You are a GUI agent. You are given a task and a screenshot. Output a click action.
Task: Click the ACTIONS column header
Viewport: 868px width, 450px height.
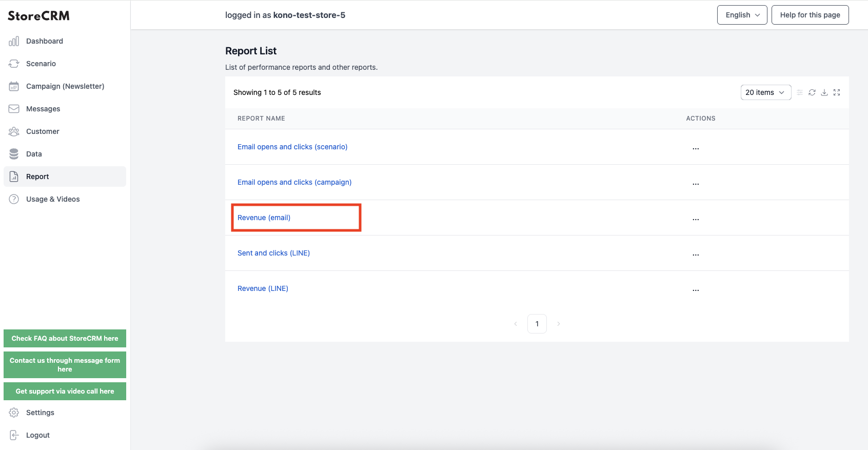coord(701,119)
